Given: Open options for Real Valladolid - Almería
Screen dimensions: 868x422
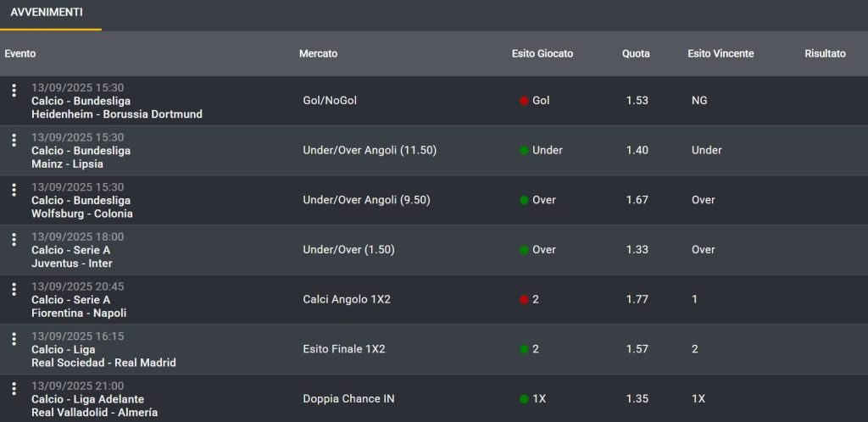Looking at the screenshot, I should click(x=14, y=389).
